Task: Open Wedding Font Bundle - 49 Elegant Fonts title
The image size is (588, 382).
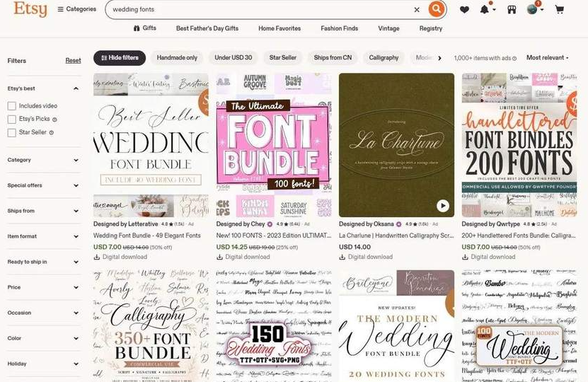Action: point(147,236)
